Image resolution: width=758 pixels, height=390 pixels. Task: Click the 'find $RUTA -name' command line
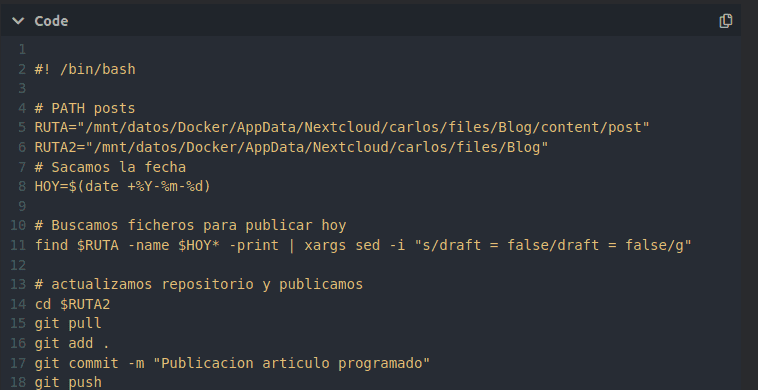pos(363,246)
